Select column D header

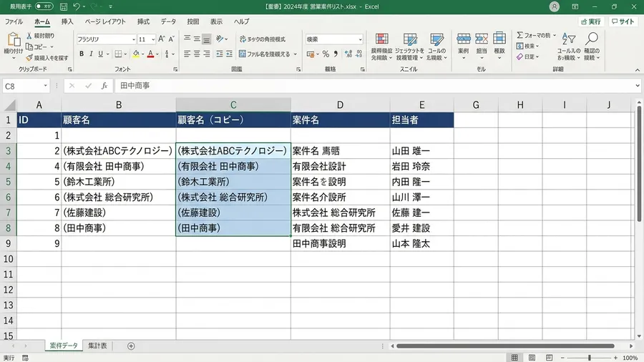(x=340, y=105)
